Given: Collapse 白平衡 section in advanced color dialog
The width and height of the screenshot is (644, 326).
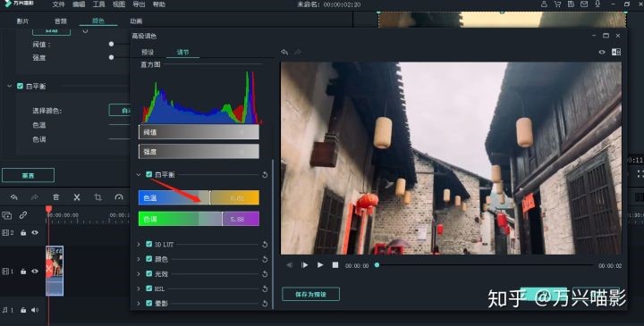Looking at the screenshot, I should [139, 175].
